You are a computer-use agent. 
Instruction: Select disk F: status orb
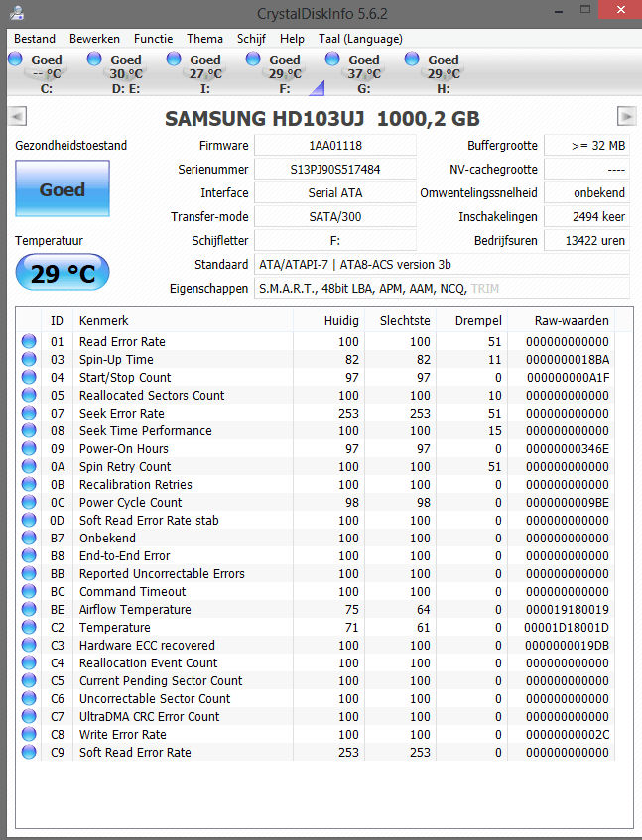point(253,59)
